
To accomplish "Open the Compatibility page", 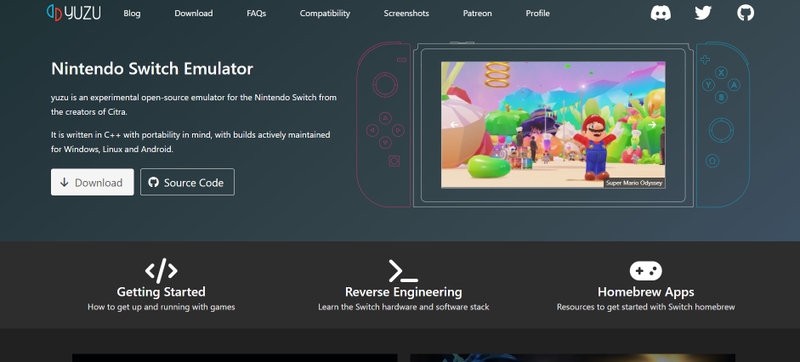I will 325,14.
